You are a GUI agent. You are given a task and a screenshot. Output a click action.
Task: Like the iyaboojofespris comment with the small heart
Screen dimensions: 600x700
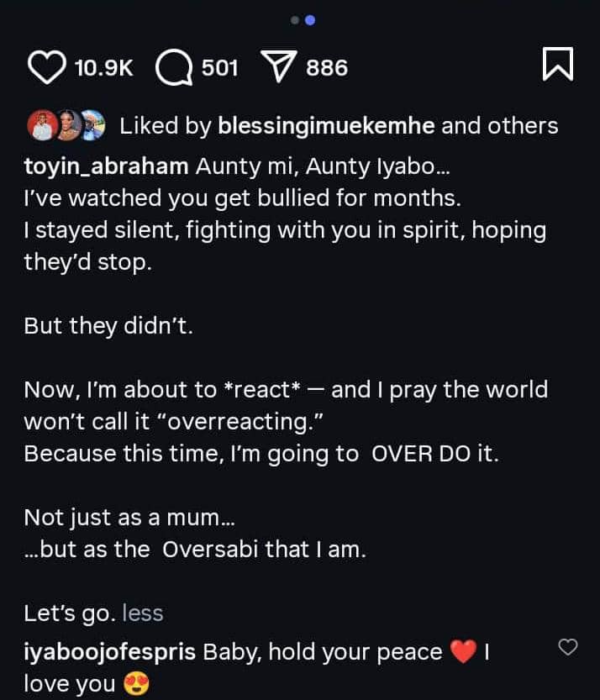pos(569,646)
